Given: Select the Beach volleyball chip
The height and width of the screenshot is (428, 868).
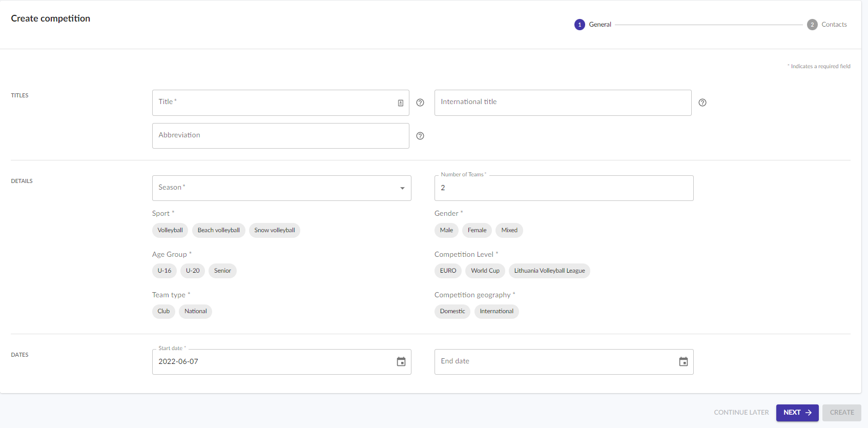Looking at the screenshot, I should [x=219, y=230].
